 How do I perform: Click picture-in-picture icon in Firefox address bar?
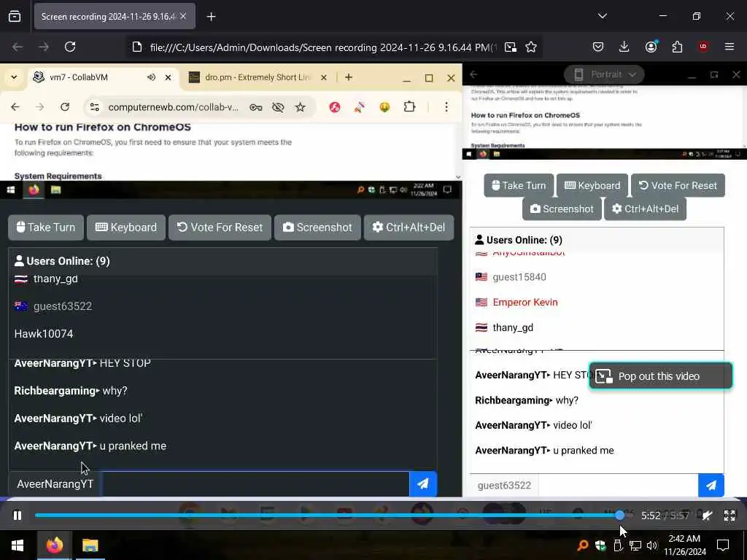click(510, 47)
